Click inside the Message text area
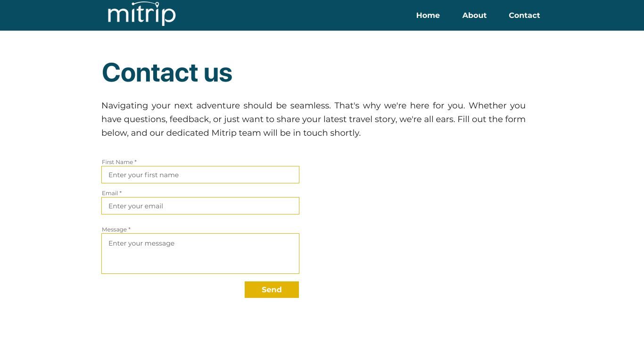Screen dimensions: 644x362 pos(200,254)
